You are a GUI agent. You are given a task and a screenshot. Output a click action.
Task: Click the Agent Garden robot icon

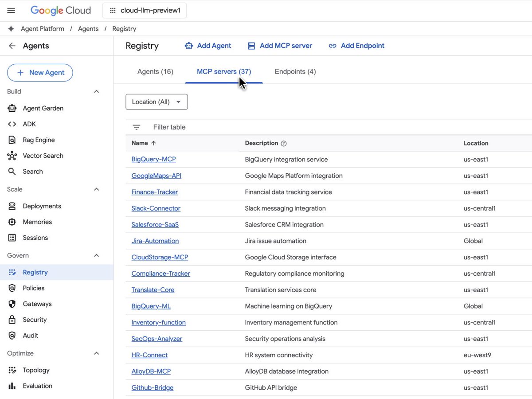(12, 108)
